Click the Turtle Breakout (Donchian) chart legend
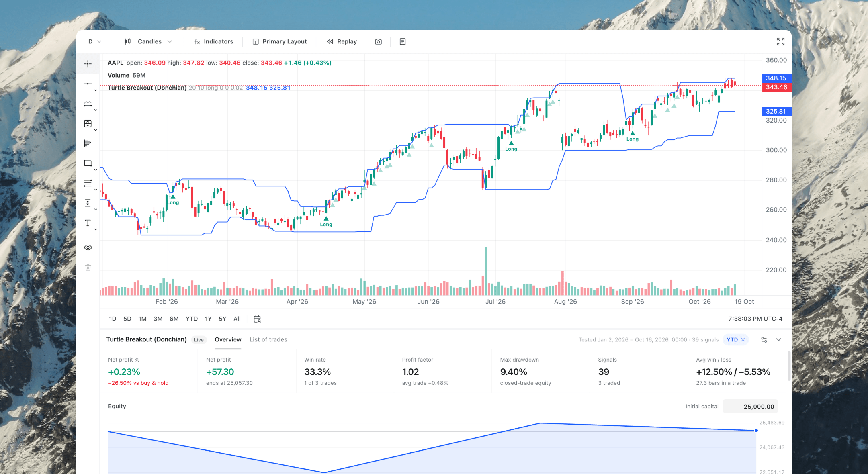Viewport: 868px width, 474px height. (x=147, y=88)
